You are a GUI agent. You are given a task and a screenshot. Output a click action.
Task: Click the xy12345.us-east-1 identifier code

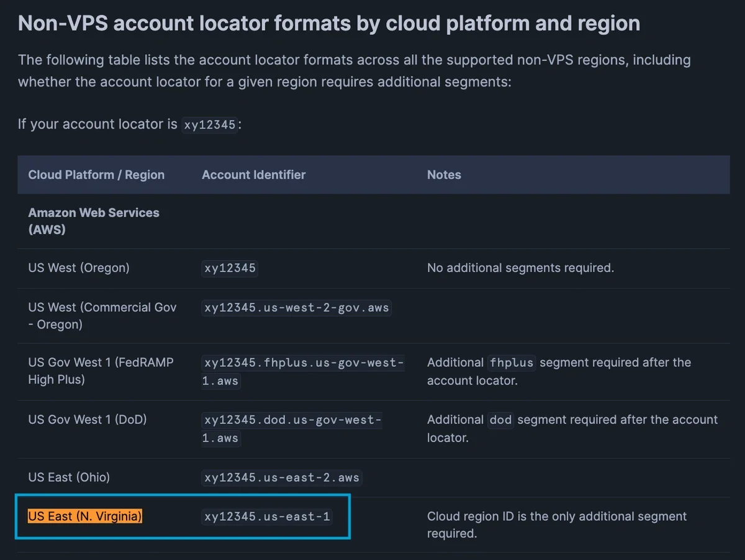(266, 517)
